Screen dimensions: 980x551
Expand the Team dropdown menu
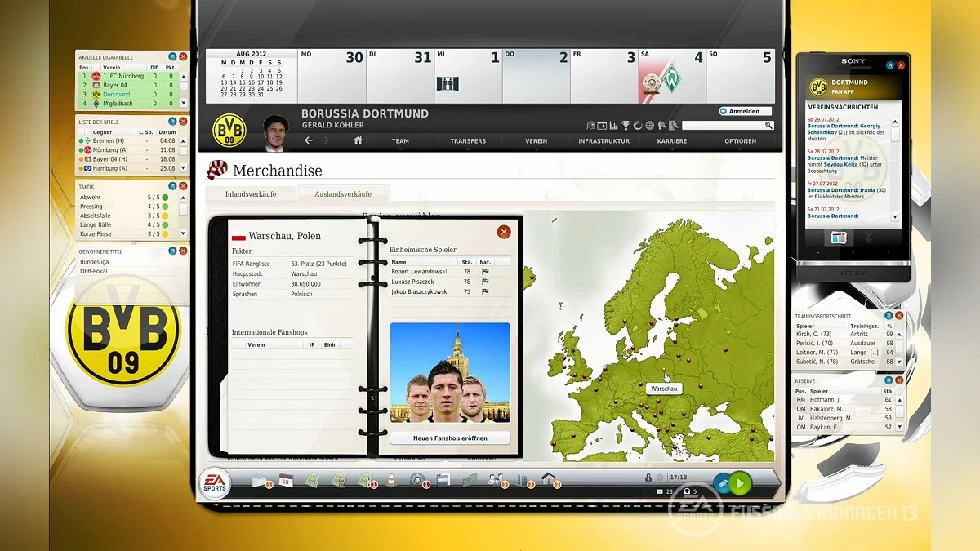pyautogui.click(x=400, y=141)
